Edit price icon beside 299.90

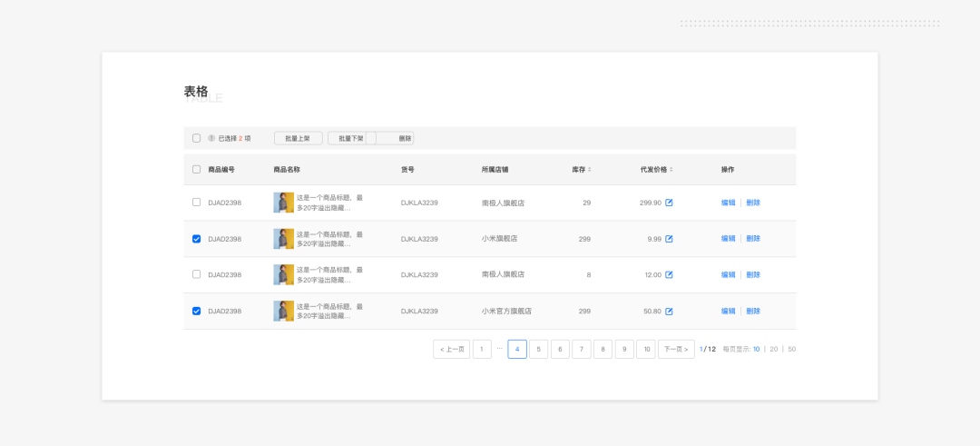[669, 203]
